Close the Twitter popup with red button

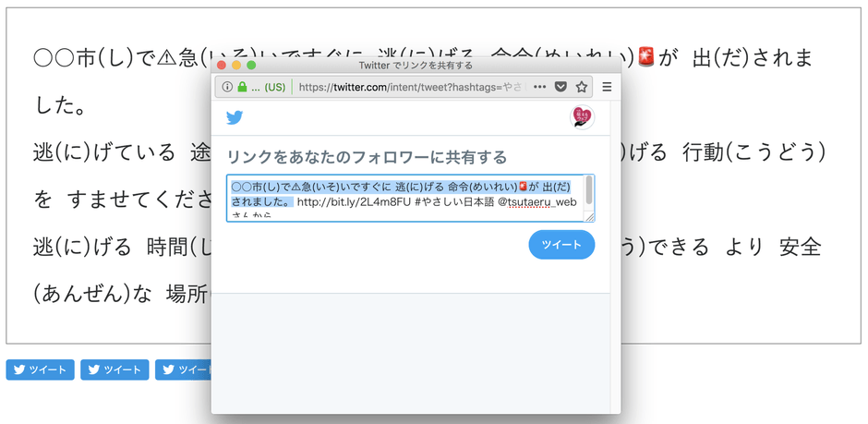(222, 66)
